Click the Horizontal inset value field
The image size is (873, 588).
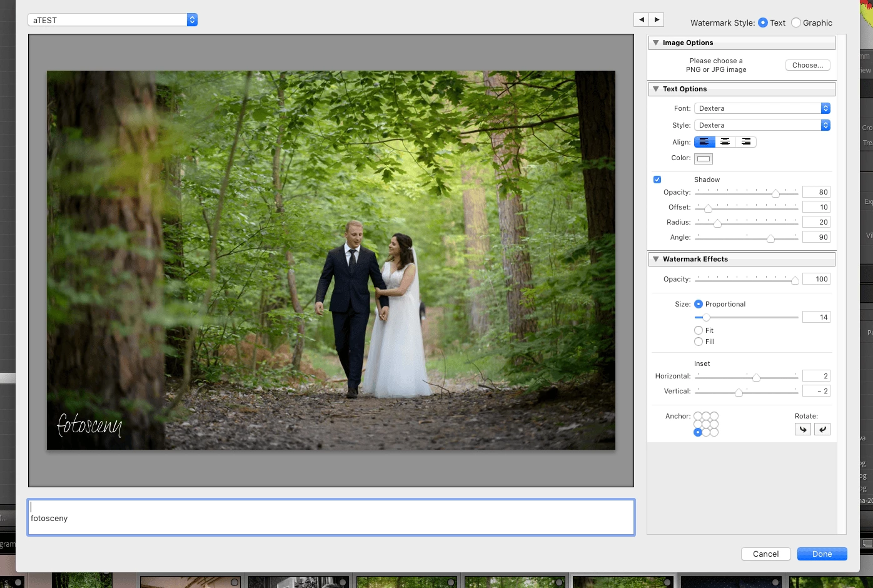816,376
